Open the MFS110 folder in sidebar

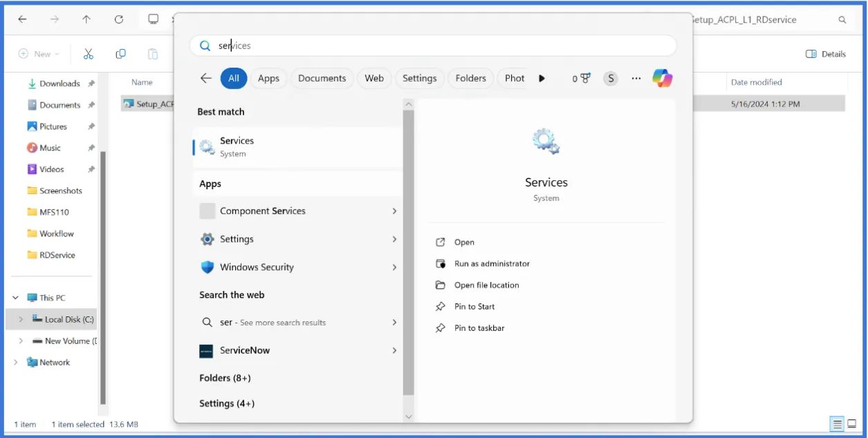pyautogui.click(x=54, y=212)
